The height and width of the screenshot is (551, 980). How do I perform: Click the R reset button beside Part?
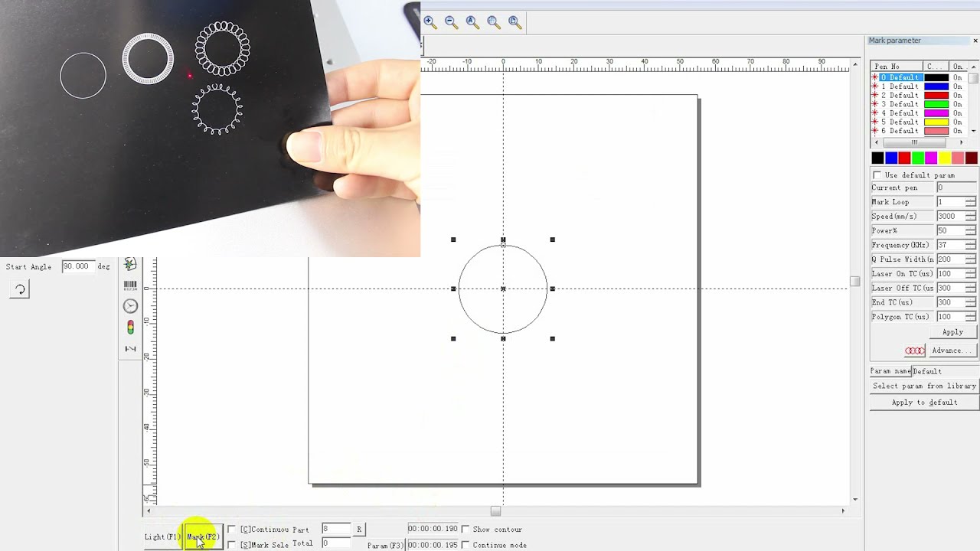359,530
